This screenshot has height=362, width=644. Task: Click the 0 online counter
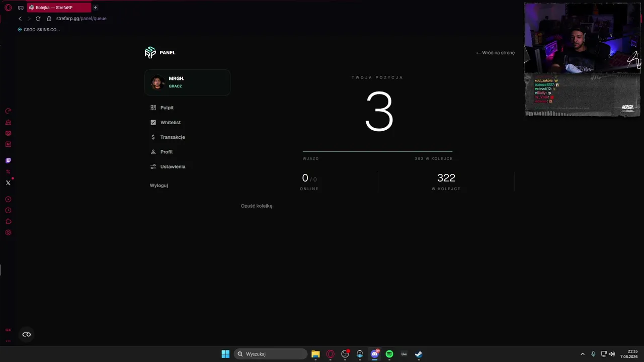(305, 178)
